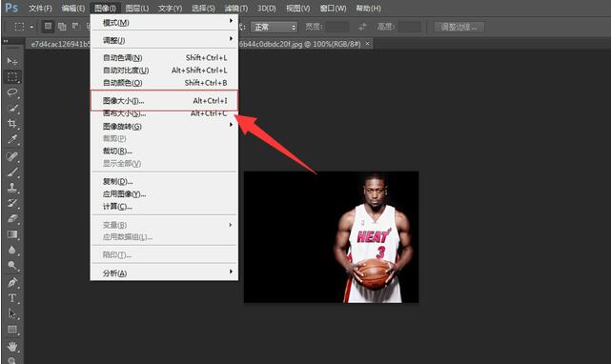Select the Move tool
This screenshot has height=364, width=611.
pyautogui.click(x=12, y=61)
